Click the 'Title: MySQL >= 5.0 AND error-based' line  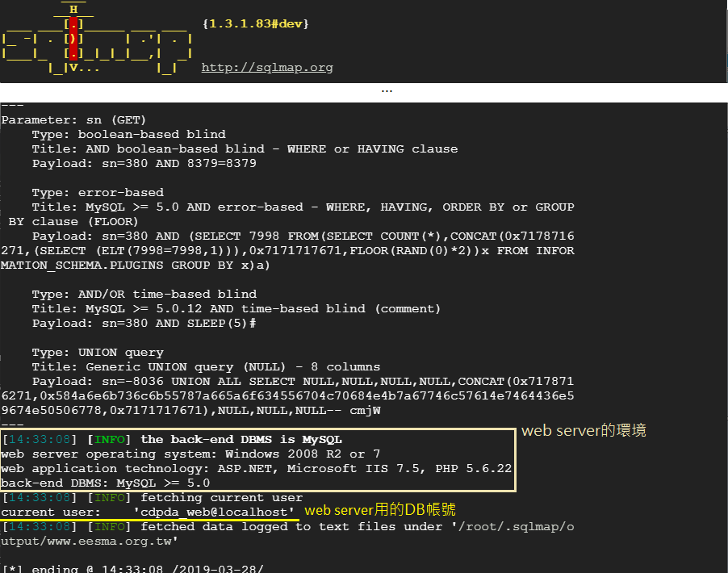303,207
